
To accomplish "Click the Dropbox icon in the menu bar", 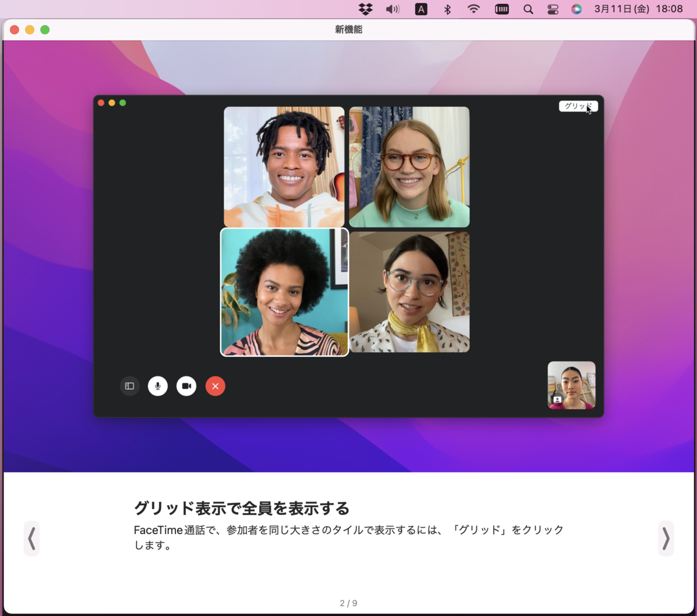I will click(x=365, y=9).
